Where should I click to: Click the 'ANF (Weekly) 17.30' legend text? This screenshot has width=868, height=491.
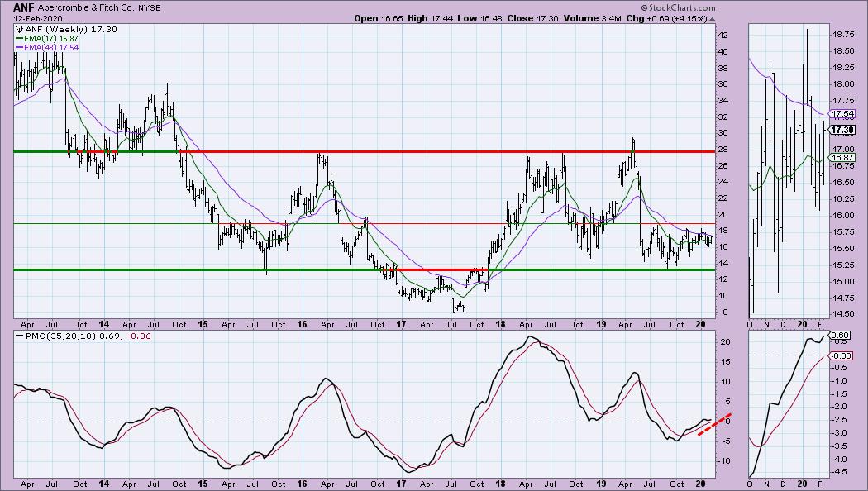click(72, 29)
